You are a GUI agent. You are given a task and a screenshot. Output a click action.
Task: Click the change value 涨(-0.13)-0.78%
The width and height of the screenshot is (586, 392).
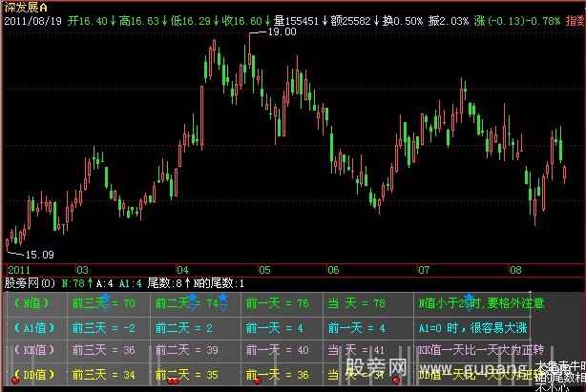pos(517,21)
